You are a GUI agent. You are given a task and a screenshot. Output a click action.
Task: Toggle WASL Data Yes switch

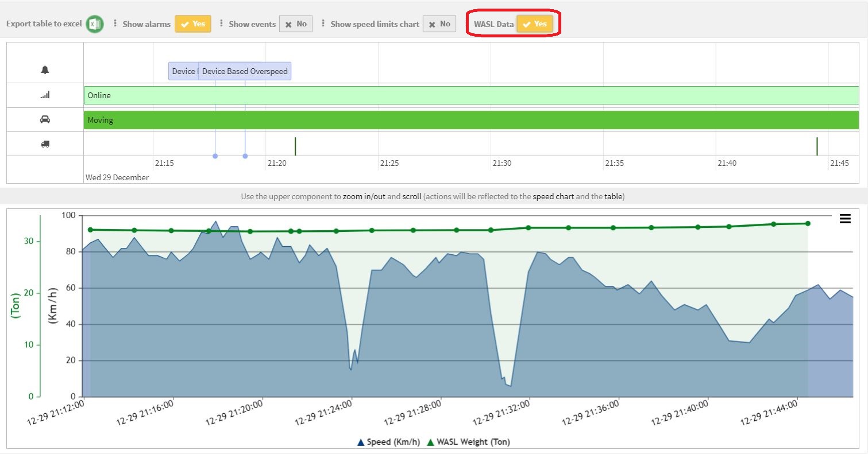coord(535,24)
